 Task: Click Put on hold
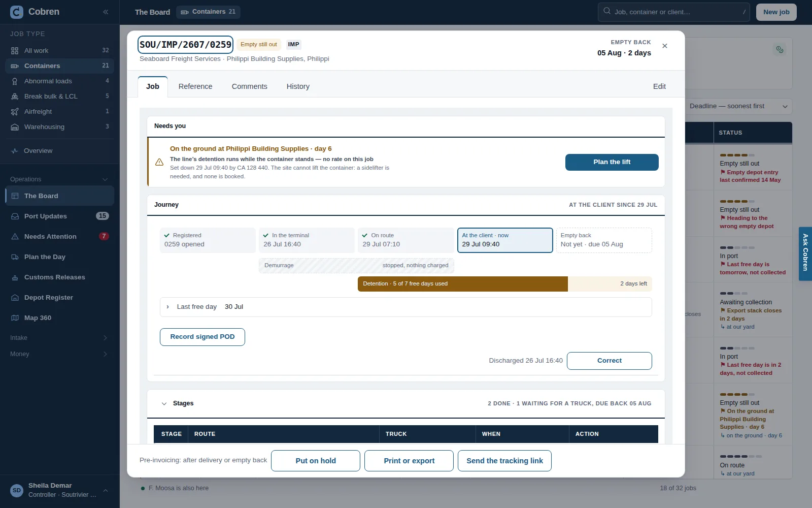click(x=316, y=461)
